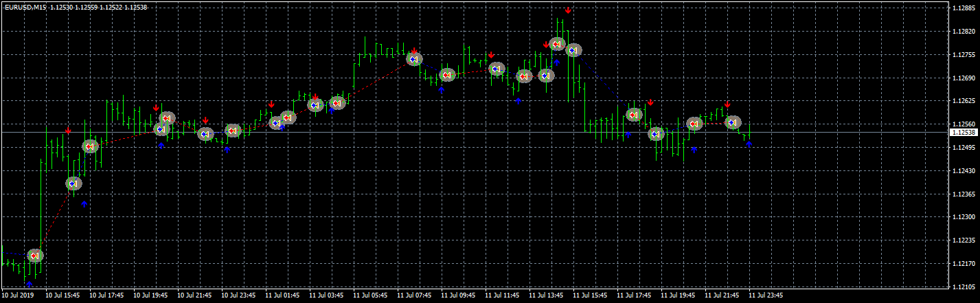980x303 pixels.
Task: Click the 11 Jul 03:45 time label
Action: click(x=326, y=295)
